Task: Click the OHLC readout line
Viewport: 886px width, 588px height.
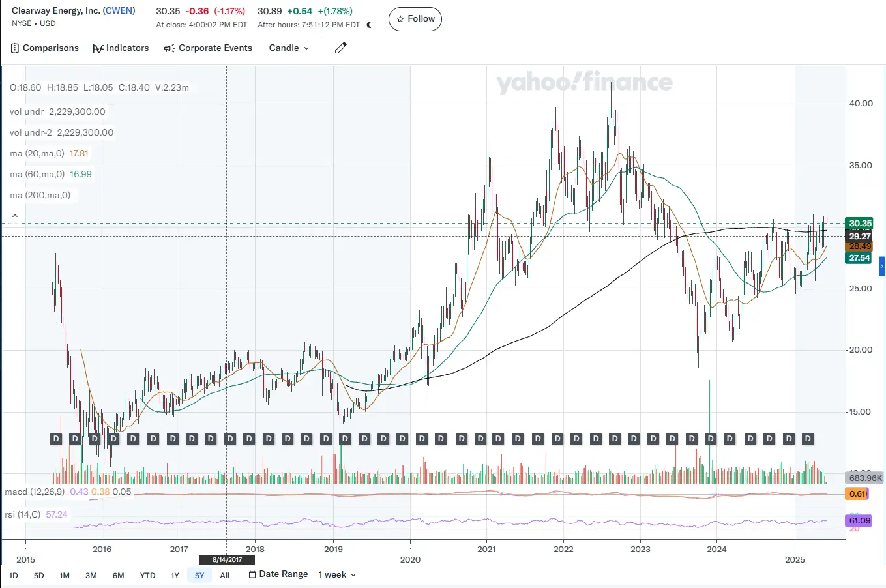Action: [99, 87]
